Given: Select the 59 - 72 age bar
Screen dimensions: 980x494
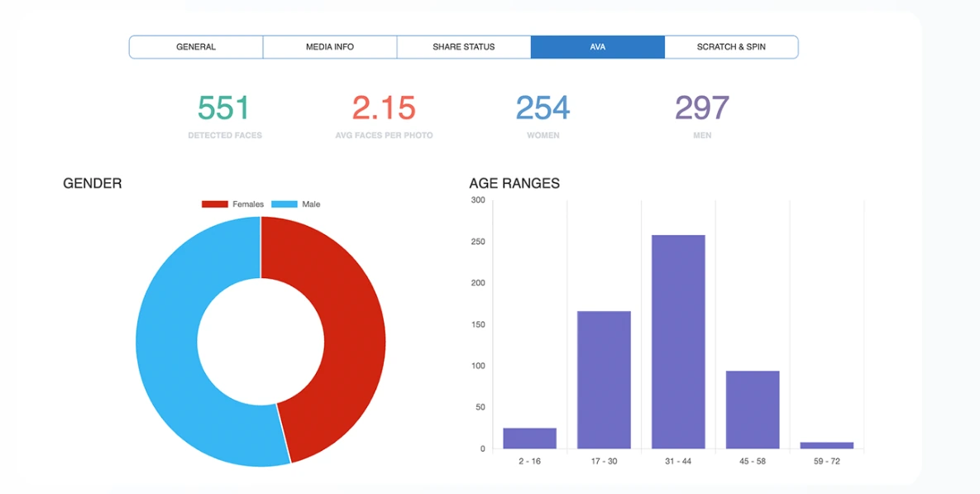Looking at the screenshot, I should (x=827, y=445).
